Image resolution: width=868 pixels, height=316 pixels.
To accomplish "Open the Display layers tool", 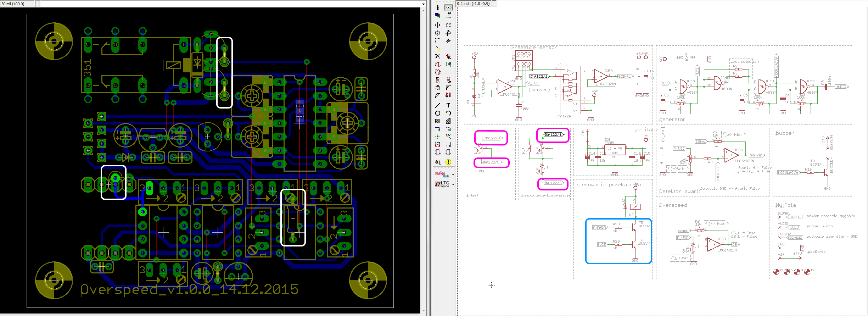I will (438, 15).
